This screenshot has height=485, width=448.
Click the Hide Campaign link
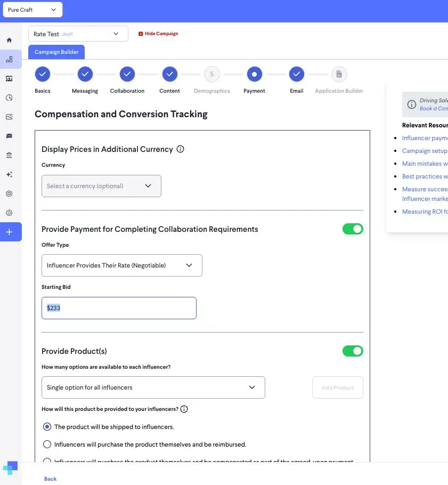pyautogui.click(x=158, y=34)
